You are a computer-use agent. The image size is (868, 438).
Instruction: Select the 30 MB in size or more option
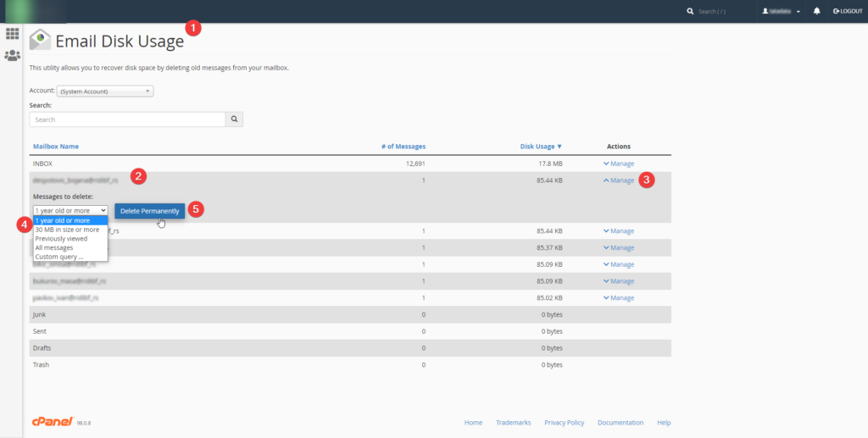tap(70, 230)
